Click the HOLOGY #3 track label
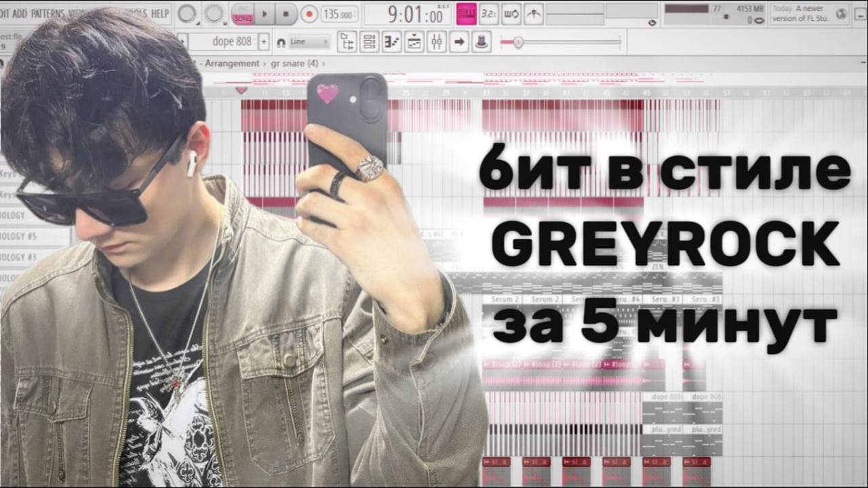Screen dimensions: 868x488 (18, 258)
